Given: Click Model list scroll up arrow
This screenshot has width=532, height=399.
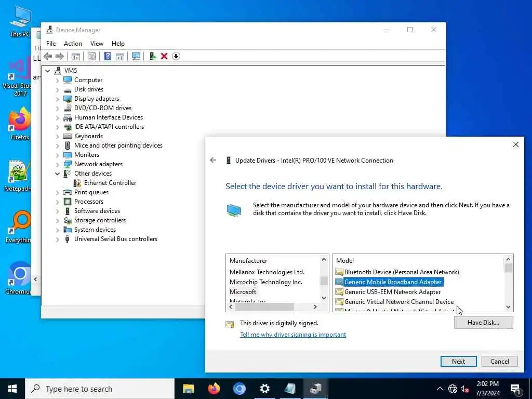Looking at the screenshot, I should [x=508, y=260].
